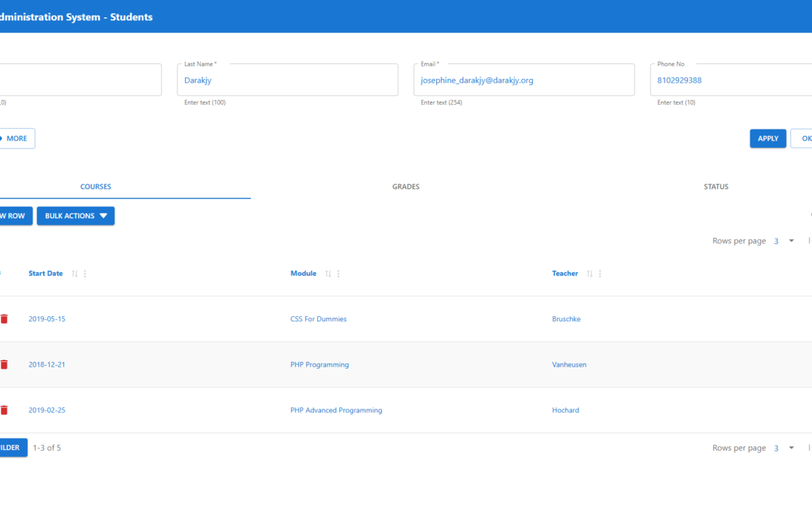Click the 1-3 of 5 record count
The image size is (812, 508).
[47, 448]
